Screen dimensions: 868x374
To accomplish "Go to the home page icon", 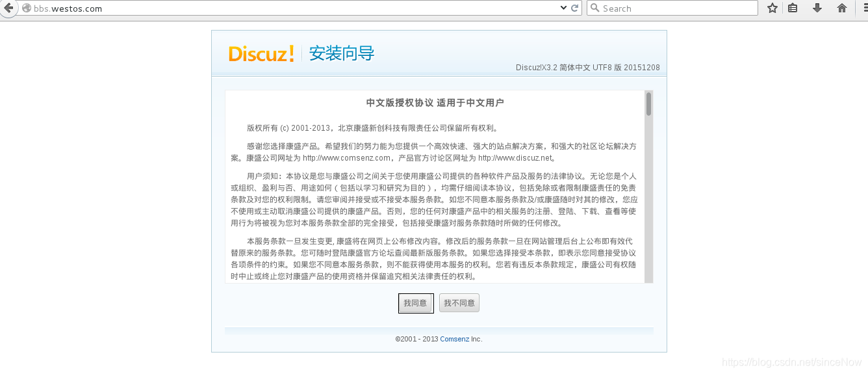I will tap(842, 8).
